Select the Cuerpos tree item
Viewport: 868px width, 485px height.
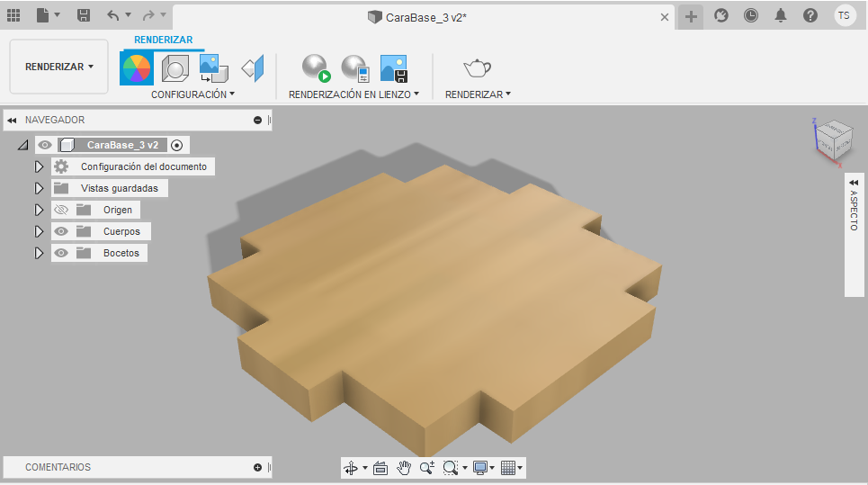tap(121, 231)
